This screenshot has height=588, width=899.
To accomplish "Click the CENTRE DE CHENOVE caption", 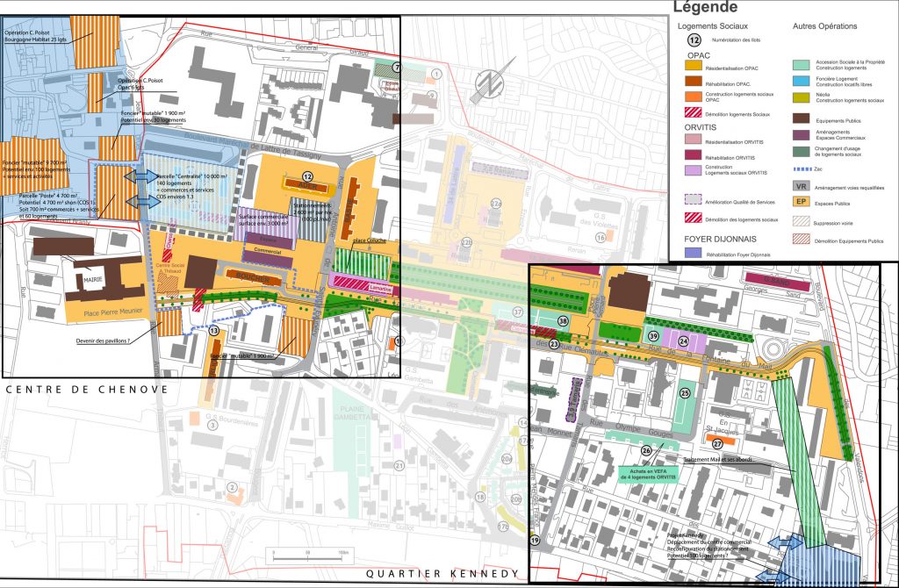I will [87, 389].
